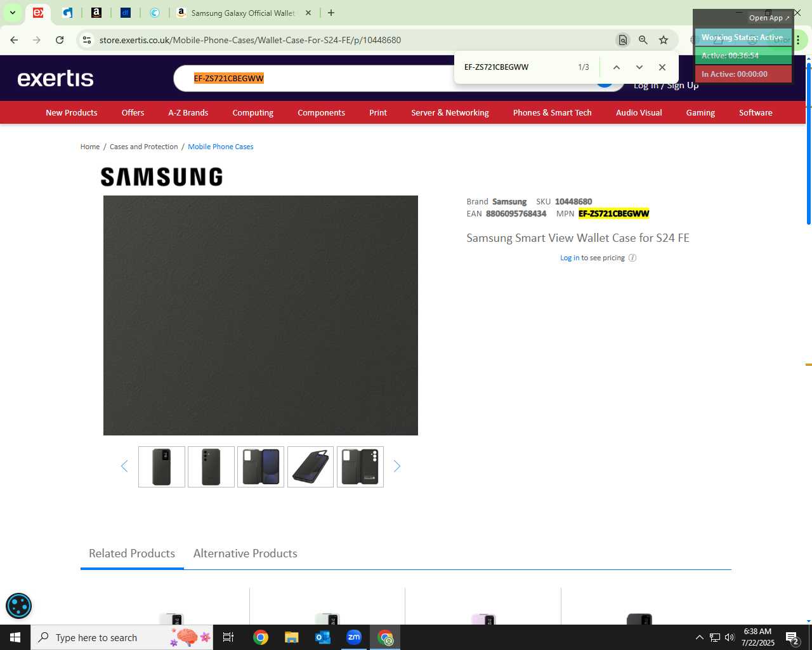Open the Audio Visual menu
Image resolution: width=812 pixels, height=650 pixels.
pyautogui.click(x=639, y=112)
